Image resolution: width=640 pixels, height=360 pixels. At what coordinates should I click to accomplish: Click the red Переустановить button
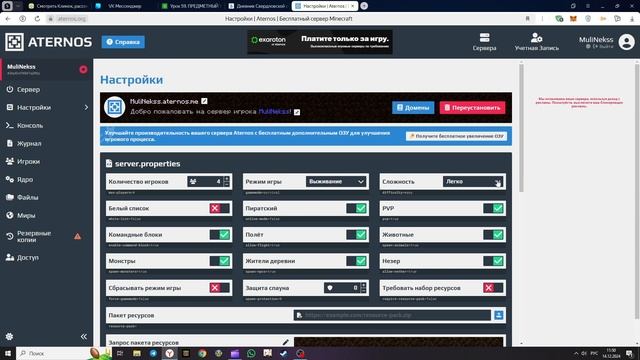pos(472,108)
